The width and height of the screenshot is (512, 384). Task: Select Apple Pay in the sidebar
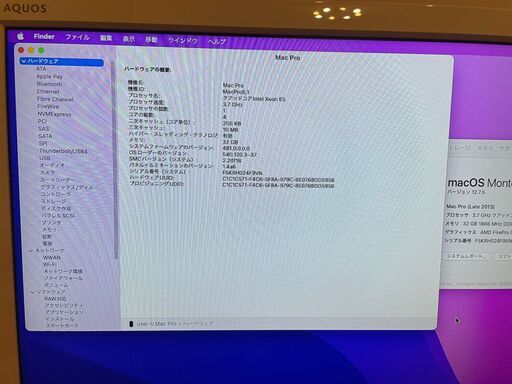pyautogui.click(x=49, y=76)
